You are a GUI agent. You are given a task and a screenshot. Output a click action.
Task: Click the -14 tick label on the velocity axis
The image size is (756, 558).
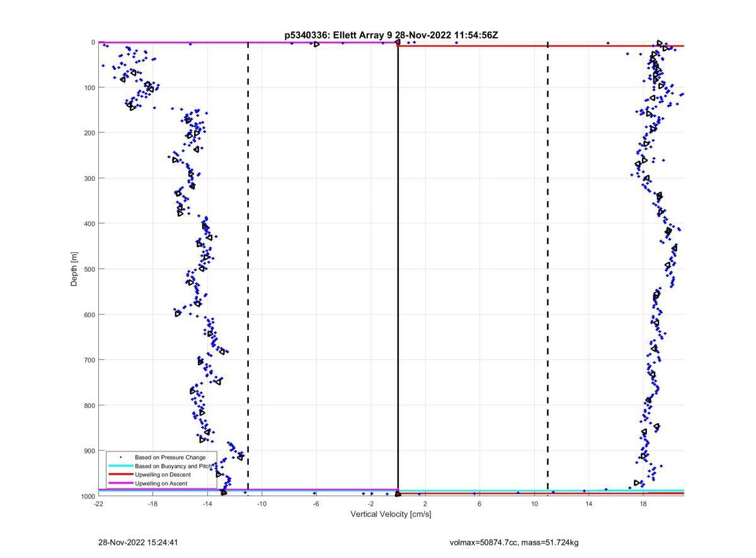click(207, 504)
